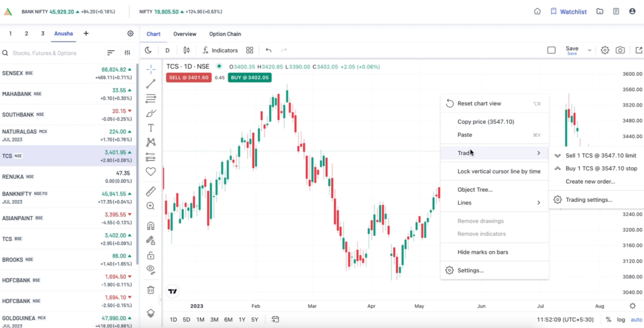The image size is (644, 328).
Task: Toggle auto scale on price axis
Action: (x=636, y=320)
